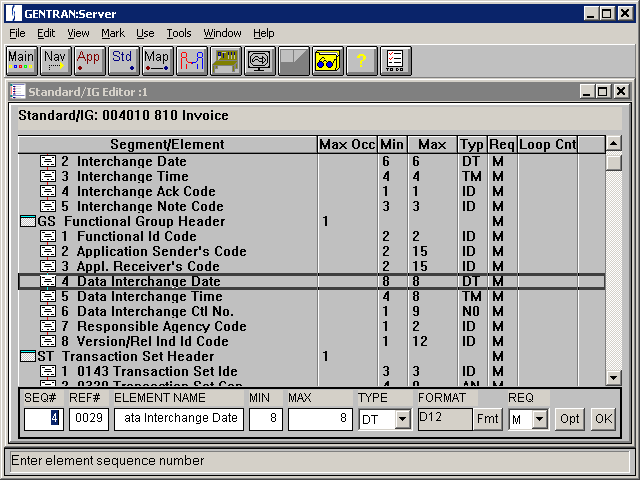Click the FORMAT field showing D12
Viewport: 640px width, 480px height.
(445, 419)
